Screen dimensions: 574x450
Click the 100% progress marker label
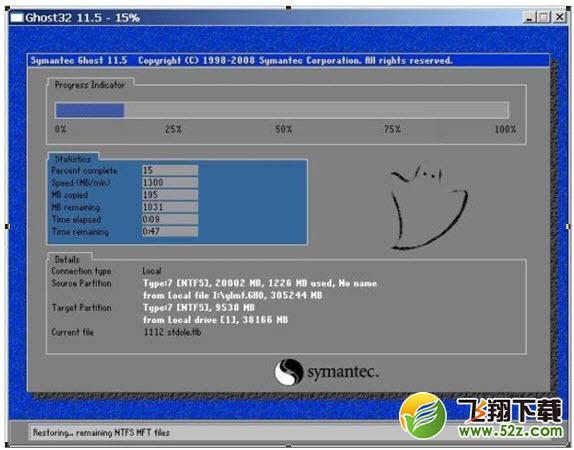505,129
